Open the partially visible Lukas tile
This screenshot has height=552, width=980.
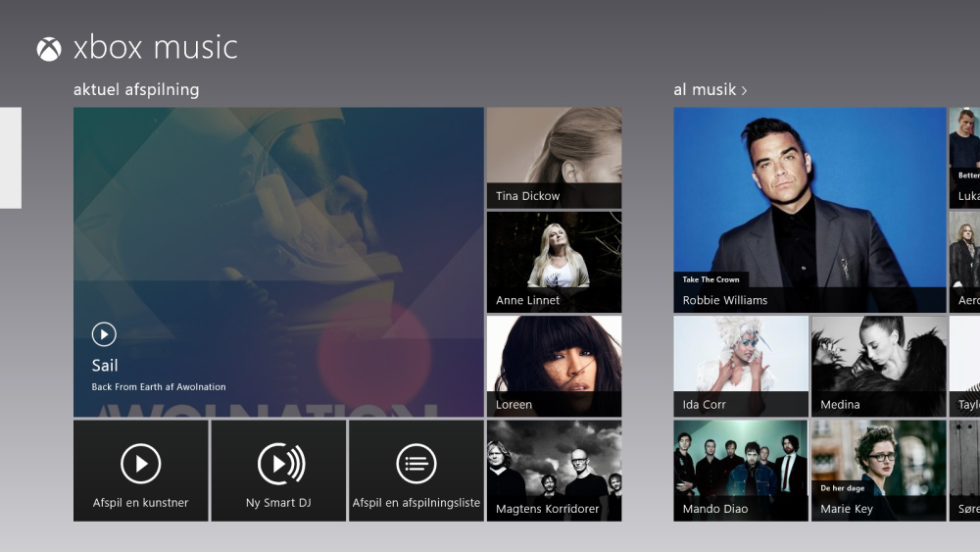tap(964, 158)
